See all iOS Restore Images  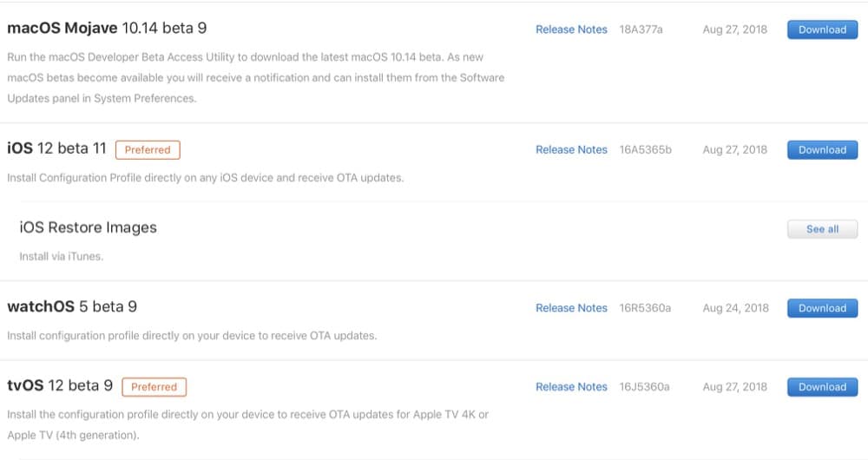[822, 229]
